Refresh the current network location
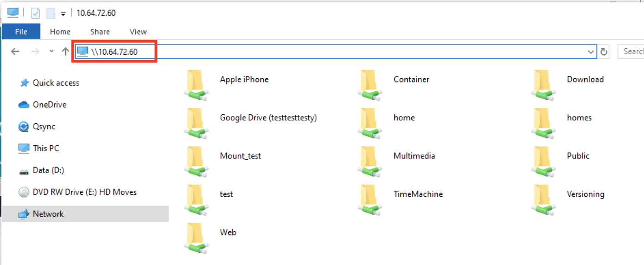The height and width of the screenshot is (265, 644). point(604,52)
